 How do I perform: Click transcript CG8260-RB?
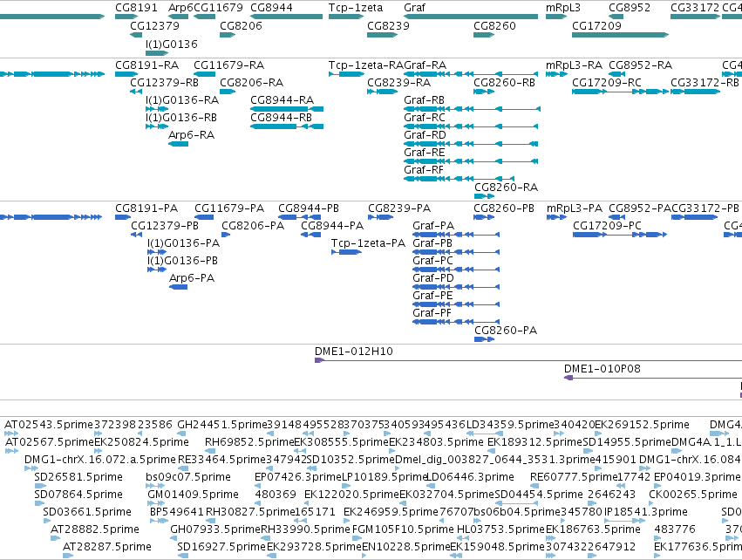point(484,92)
